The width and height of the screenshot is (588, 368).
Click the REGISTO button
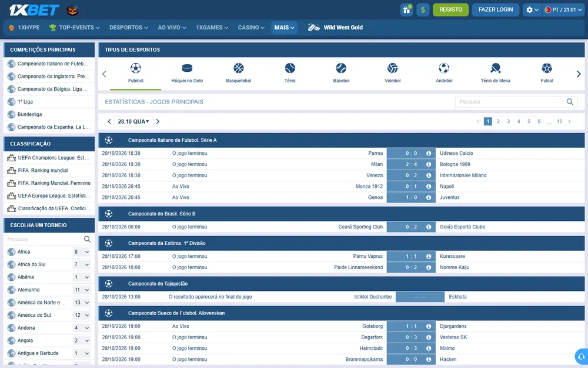tap(451, 10)
